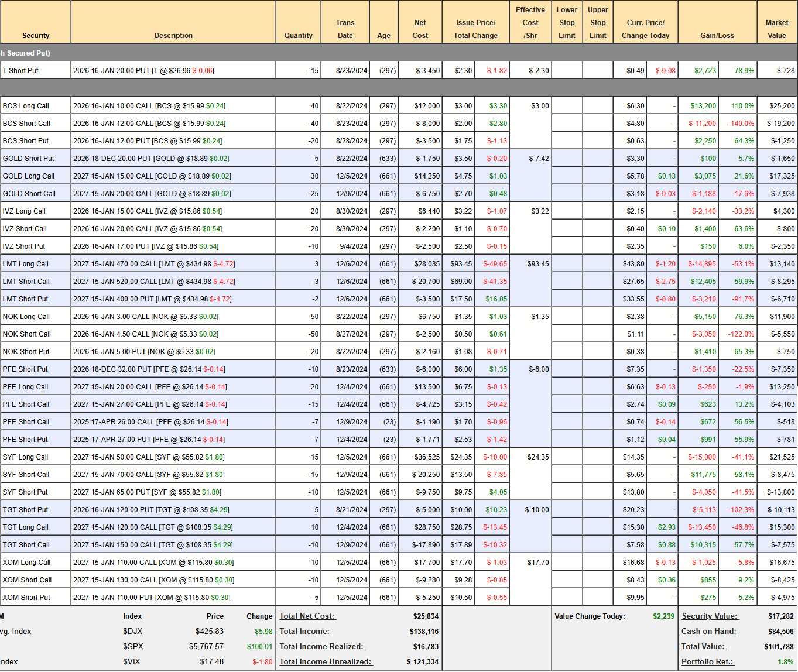This screenshot has height=672, width=798.
Task: Open the Portfolio Ret. link
Action: [707, 661]
